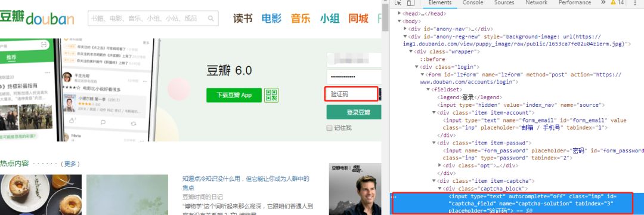Click the 豆瓣时间的日记 author text
The height and width of the screenshot is (215, 644).
point(203,197)
